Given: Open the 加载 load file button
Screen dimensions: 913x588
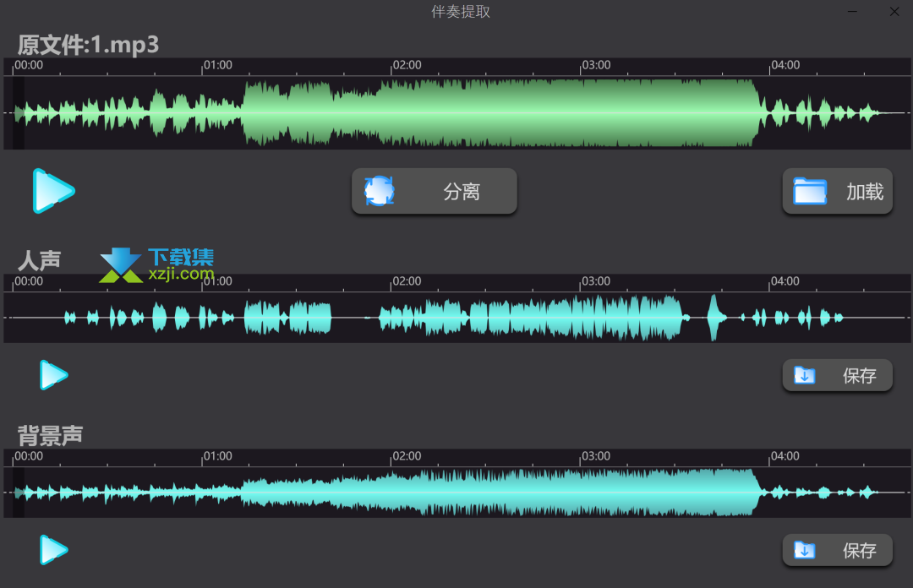Looking at the screenshot, I should 837,192.
